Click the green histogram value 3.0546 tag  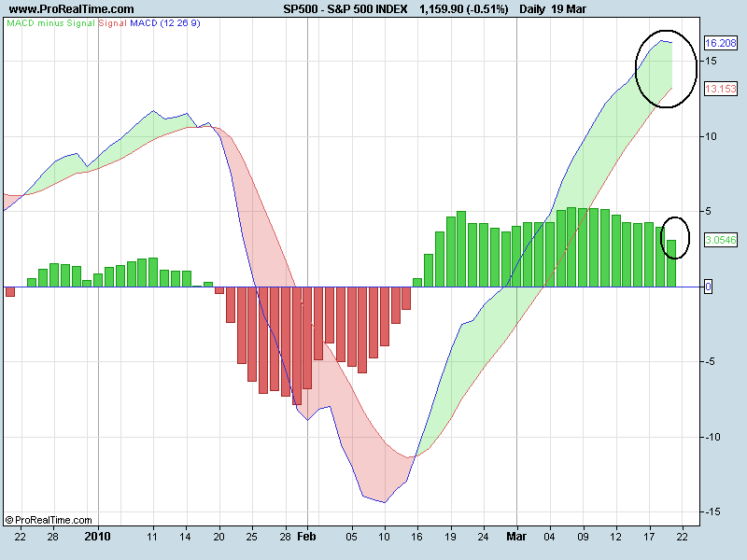coord(720,240)
